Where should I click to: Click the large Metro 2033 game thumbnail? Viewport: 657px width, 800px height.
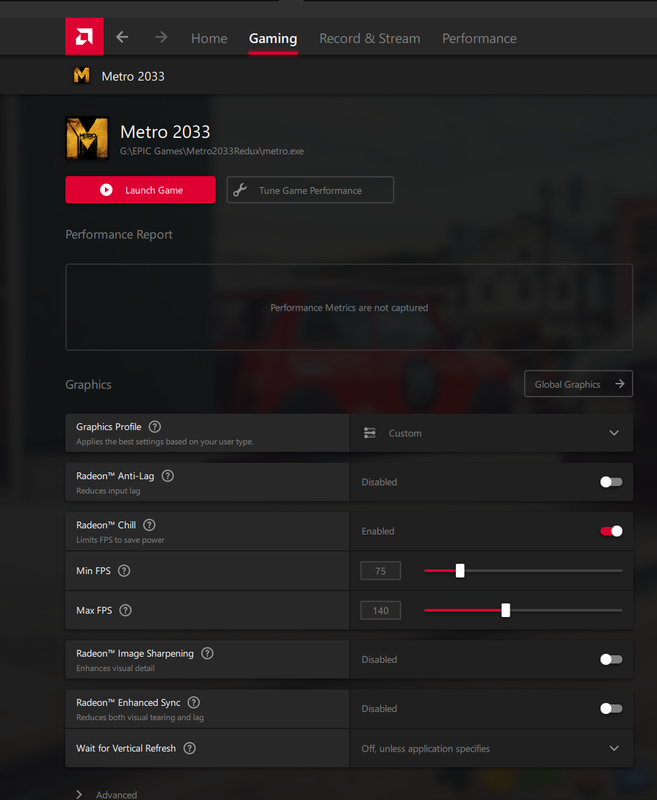click(x=87, y=138)
